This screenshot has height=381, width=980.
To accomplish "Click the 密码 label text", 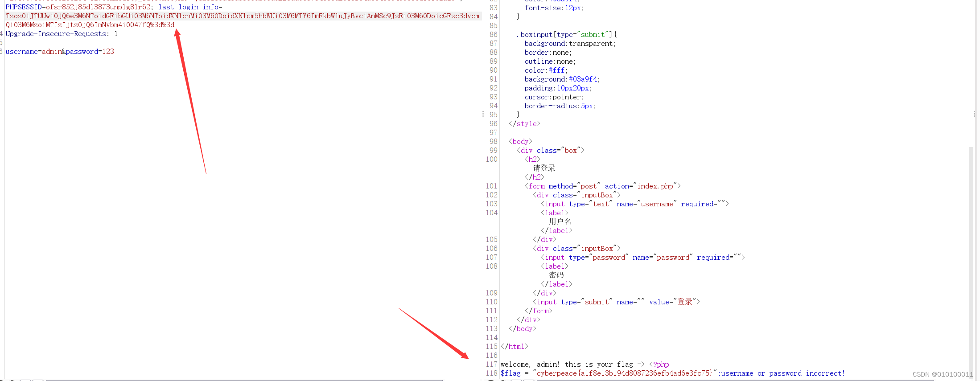I will coord(556,275).
